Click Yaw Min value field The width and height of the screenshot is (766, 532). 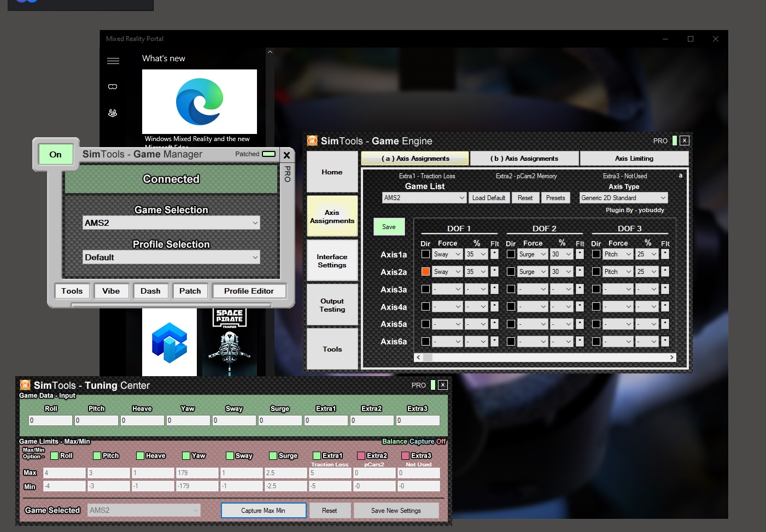pyautogui.click(x=197, y=486)
